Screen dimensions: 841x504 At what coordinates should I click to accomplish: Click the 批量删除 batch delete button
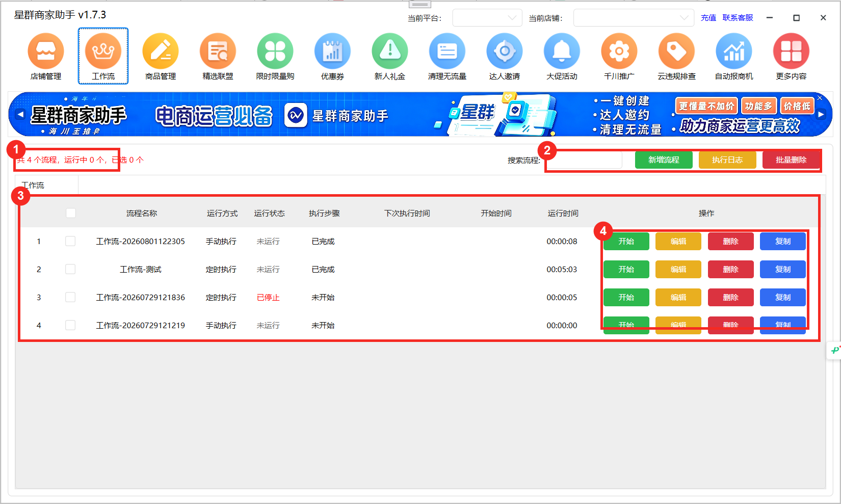[791, 160]
